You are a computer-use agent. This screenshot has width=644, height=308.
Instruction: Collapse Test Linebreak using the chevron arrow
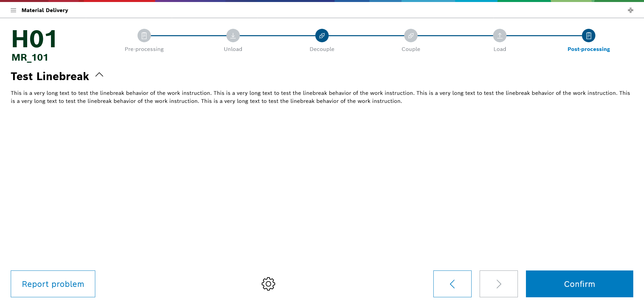99,75
